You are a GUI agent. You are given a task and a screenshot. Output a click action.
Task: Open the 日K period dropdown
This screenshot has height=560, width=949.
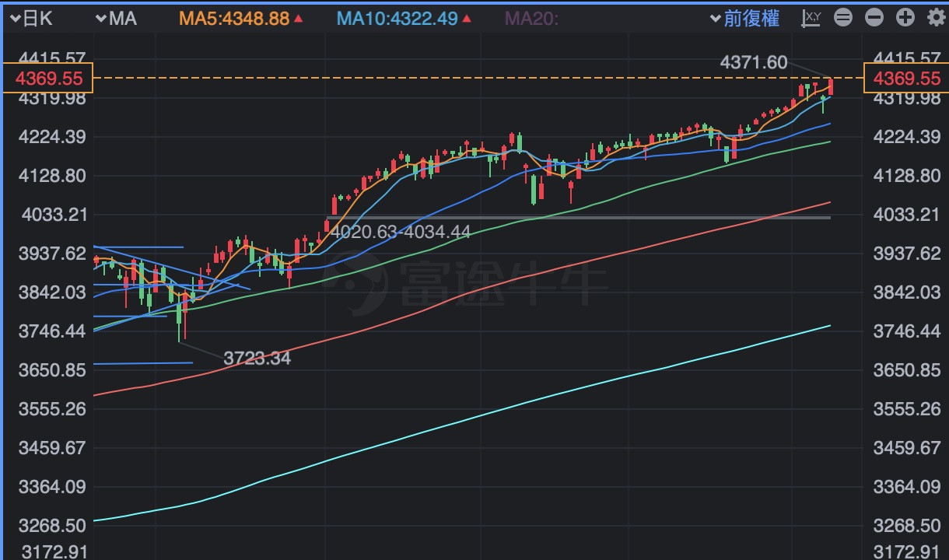31,18
